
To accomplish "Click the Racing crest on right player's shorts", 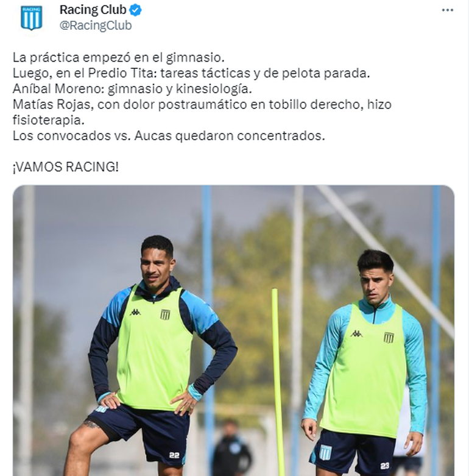I will [325, 452].
